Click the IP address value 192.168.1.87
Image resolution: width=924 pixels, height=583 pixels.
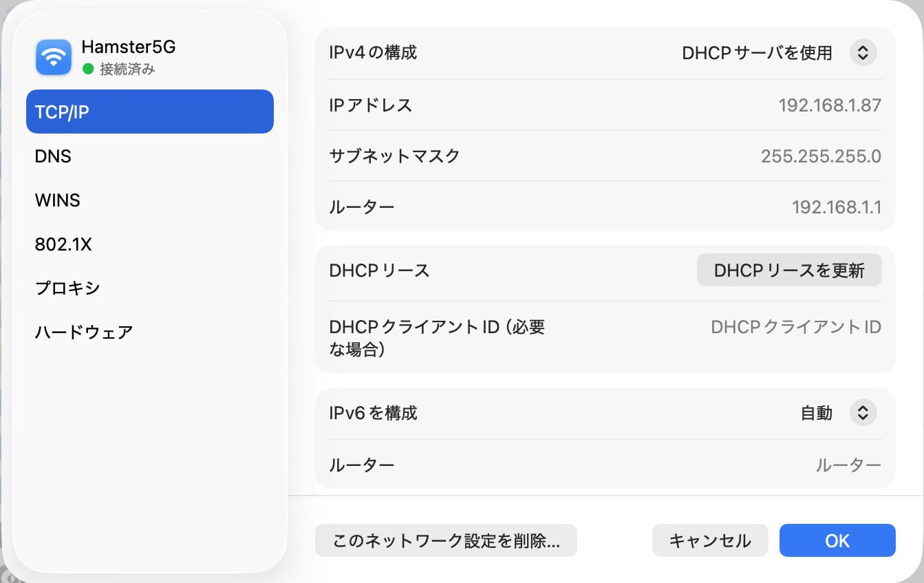pos(829,105)
